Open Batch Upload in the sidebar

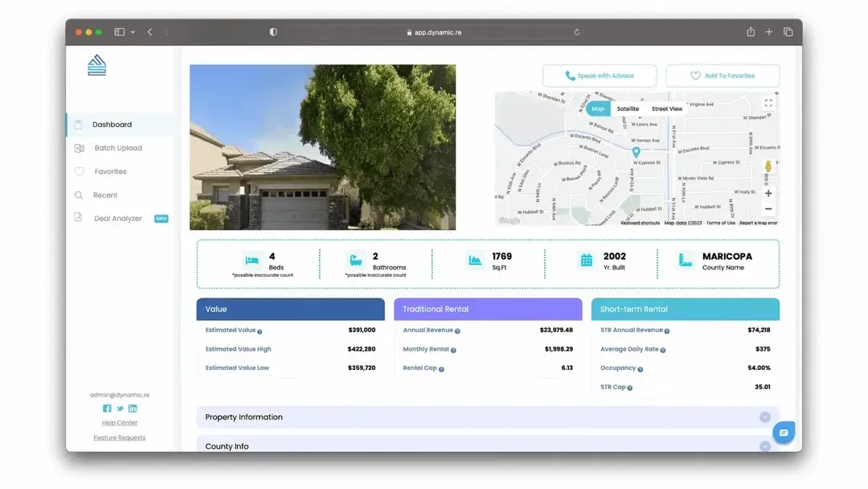click(x=118, y=148)
